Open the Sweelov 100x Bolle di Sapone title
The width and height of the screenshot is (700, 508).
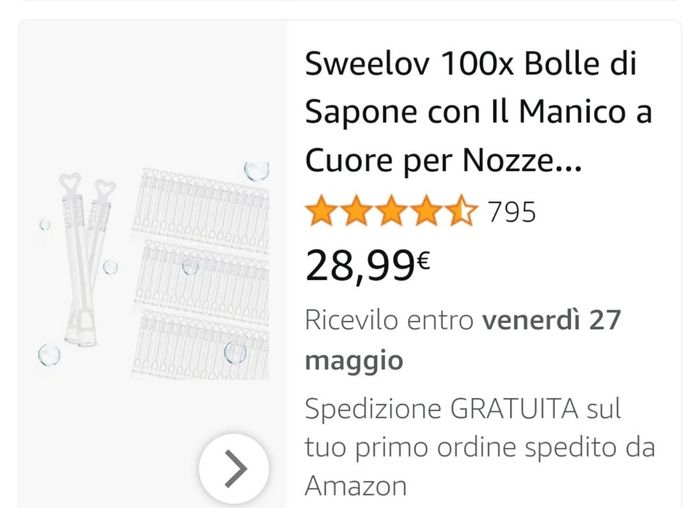(x=478, y=111)
